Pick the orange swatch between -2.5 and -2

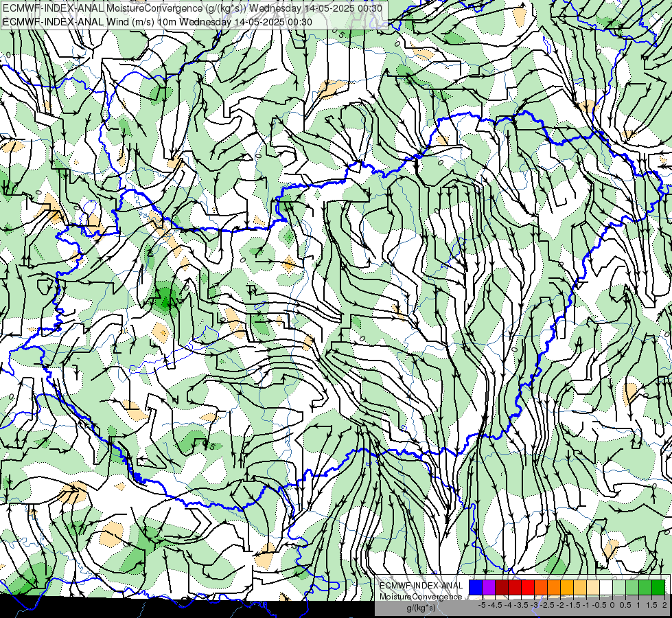554,587
